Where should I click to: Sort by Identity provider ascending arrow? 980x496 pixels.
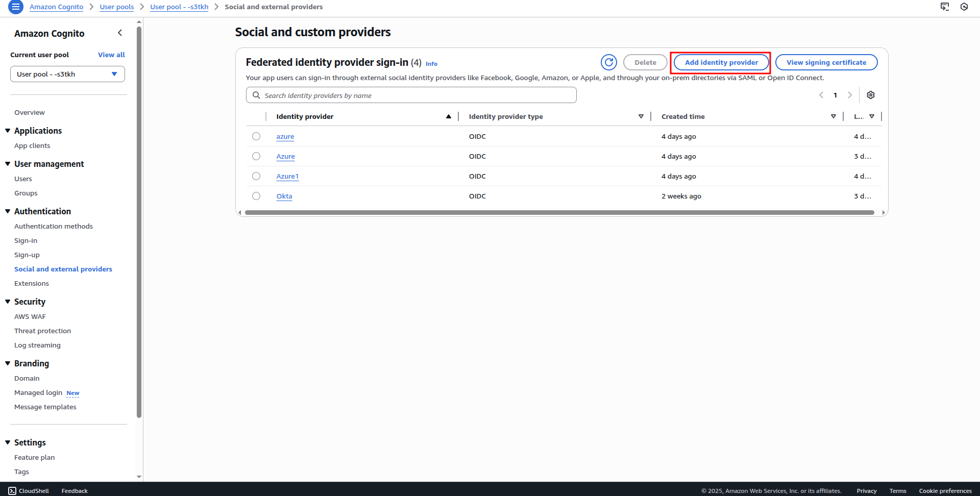point(449,116)
